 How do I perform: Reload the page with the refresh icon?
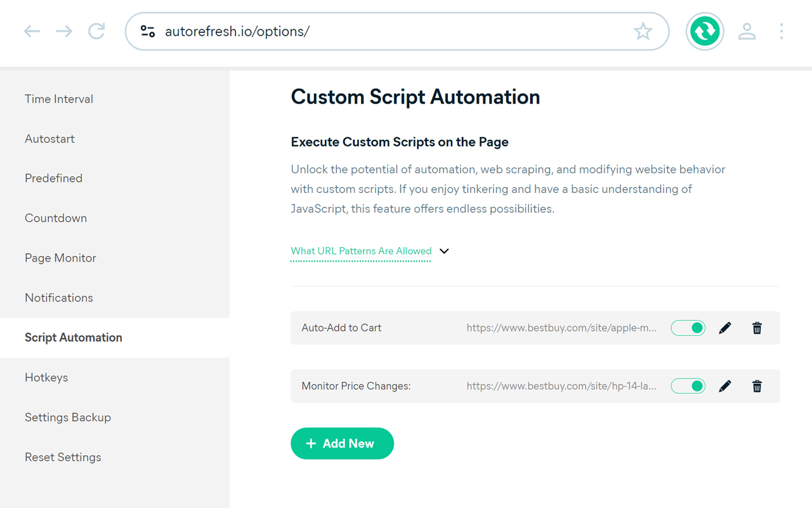click(96, 31)
